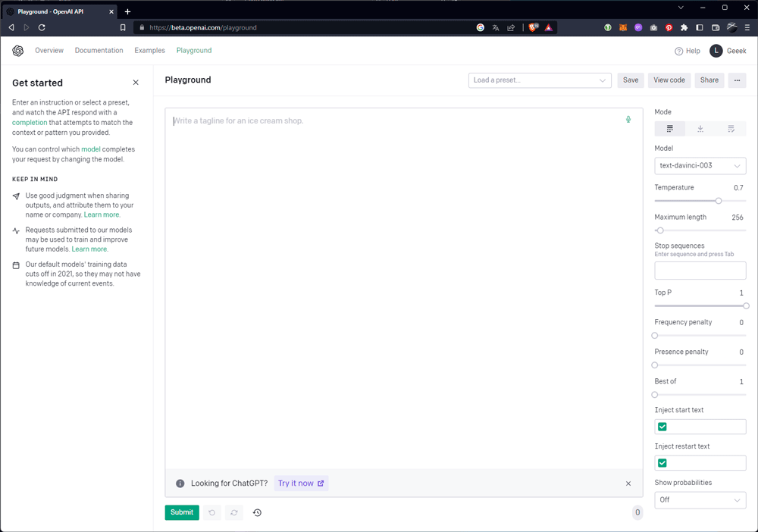This screenshot has height=532, width=758.
Task: Click the translate icon in address bar
Action: (496, 27)
